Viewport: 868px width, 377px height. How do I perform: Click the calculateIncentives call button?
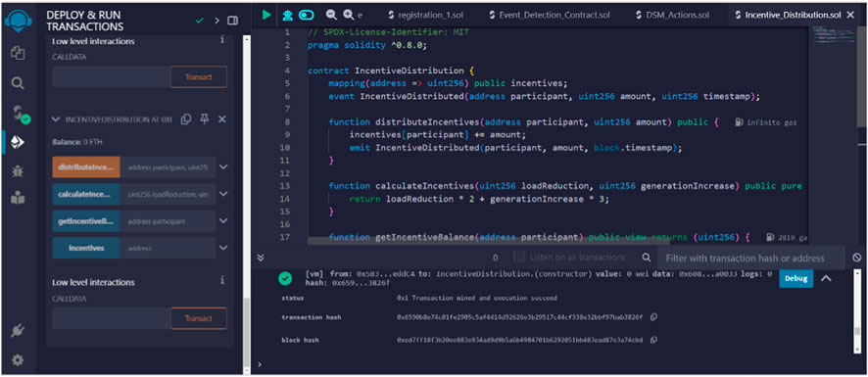tap(86, 194)
